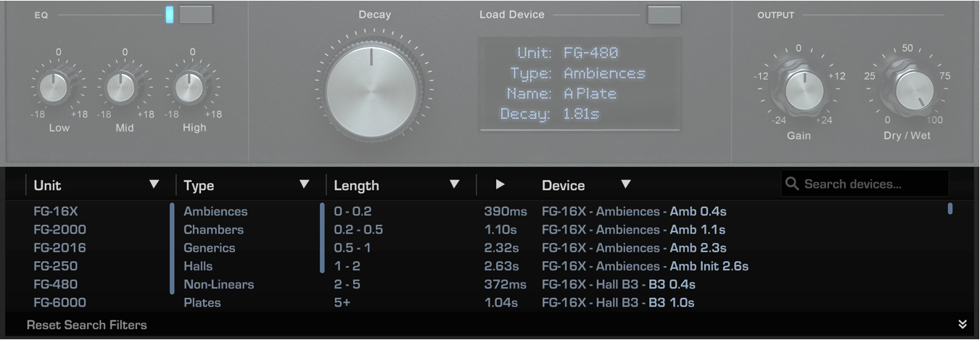Viewport: 980px width, 340px height.
Task: Click the Unit: FG-480 display line
Action: (x=568, y=53)
